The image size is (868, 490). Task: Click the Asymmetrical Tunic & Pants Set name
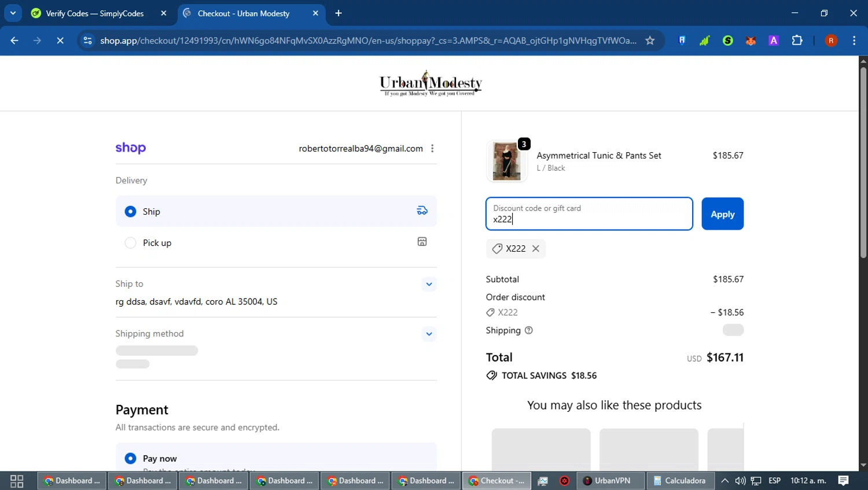599,156
